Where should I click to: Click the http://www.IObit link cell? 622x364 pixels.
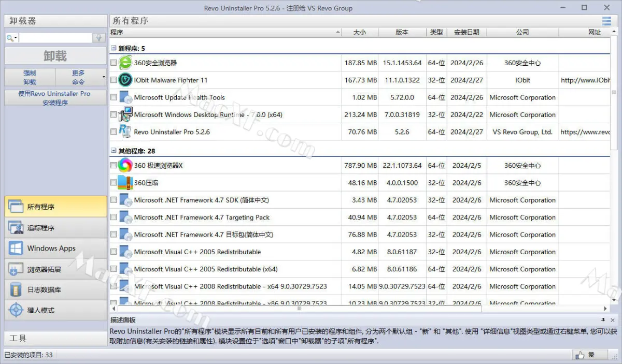(x=586, y=80)
